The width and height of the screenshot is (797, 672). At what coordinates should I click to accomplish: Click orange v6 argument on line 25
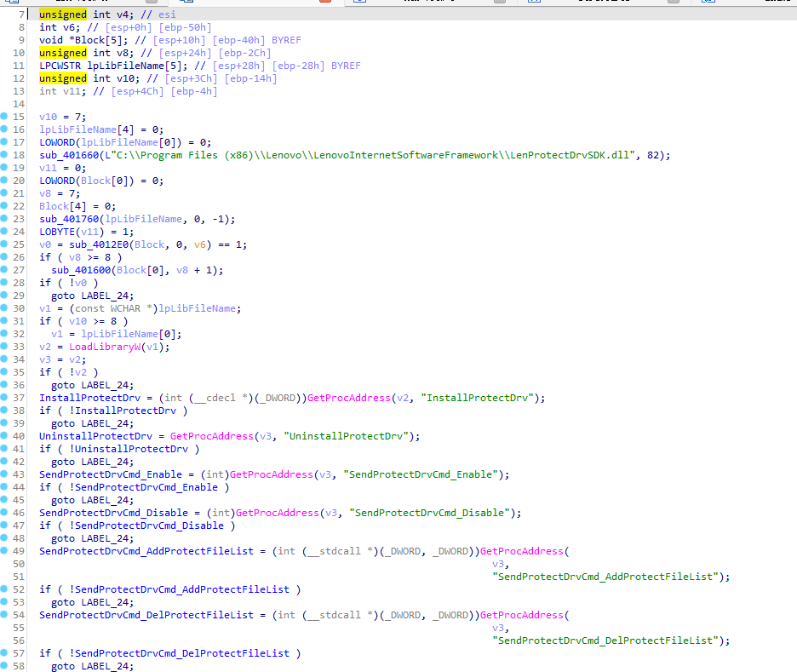point(200,244)
